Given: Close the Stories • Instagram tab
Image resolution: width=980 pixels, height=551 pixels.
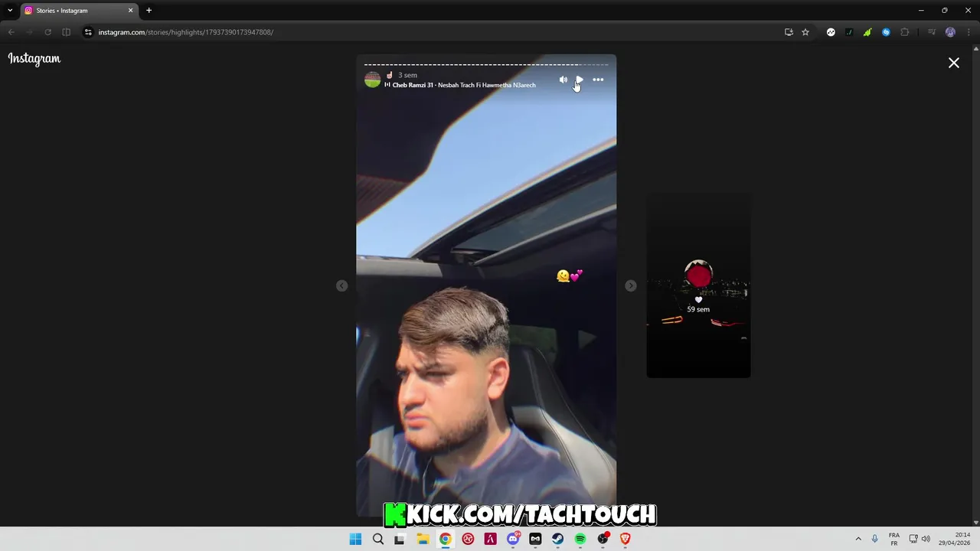Looking at the screenshot, I should coord(130,11).
